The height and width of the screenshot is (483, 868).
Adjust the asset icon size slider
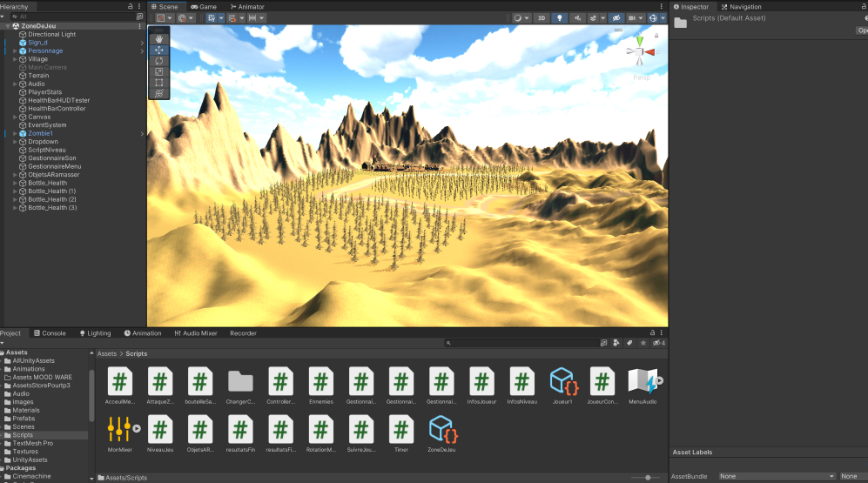[646, 477]
